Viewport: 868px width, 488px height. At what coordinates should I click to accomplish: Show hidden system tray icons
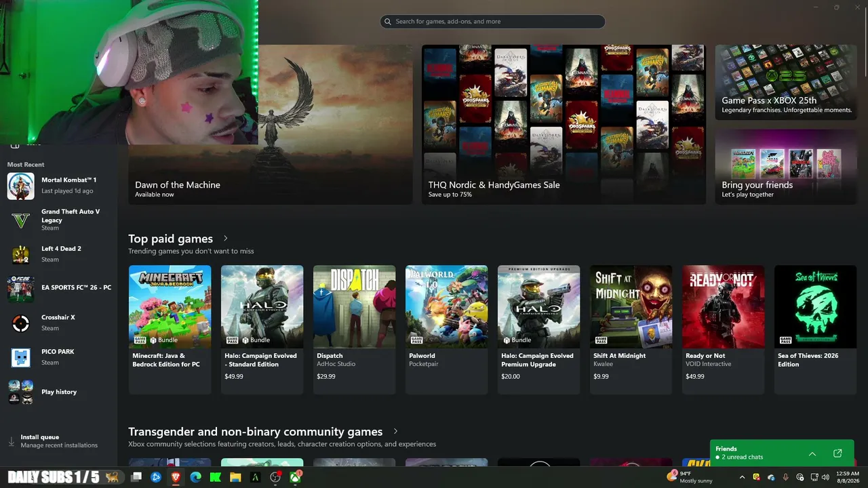(743, 477)
